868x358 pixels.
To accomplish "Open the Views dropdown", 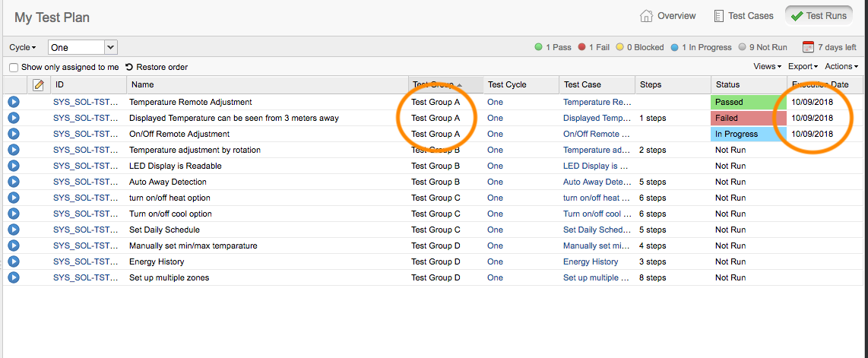I will coord(767,66).
